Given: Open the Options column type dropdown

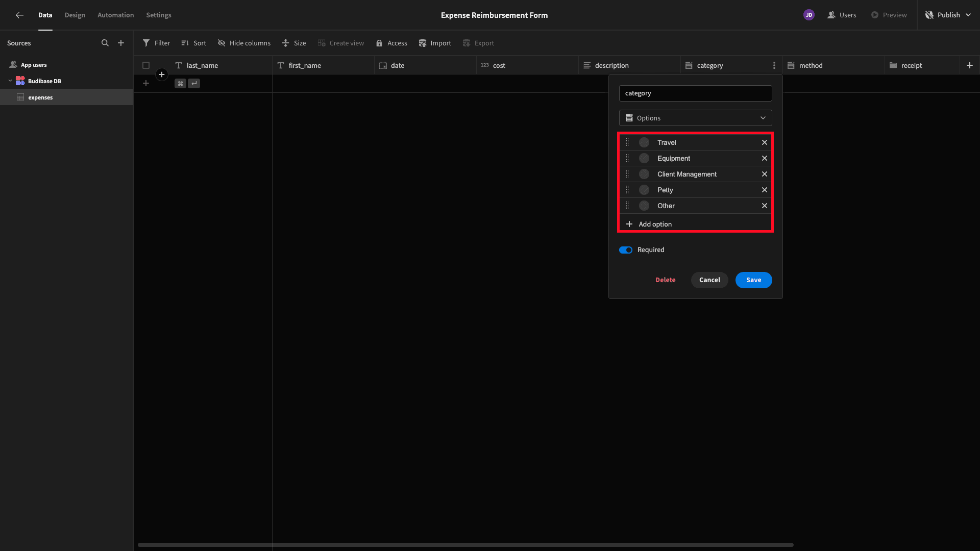Looking at the screenshot, I should 695,118.
